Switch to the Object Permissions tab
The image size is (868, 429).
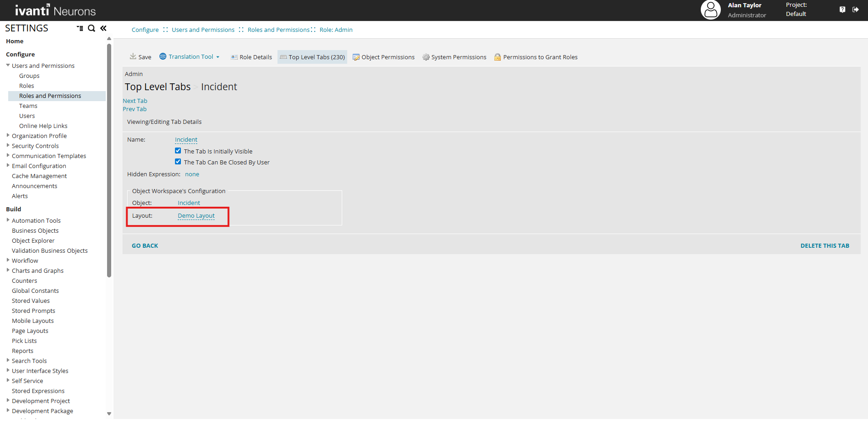pyautogui.click(x=383, y=57)
